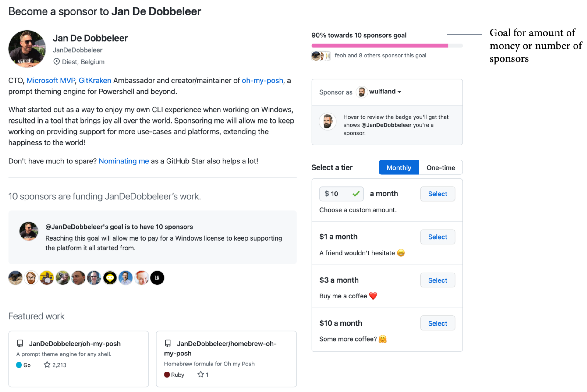The height and width of the screenshot is (392, 587).
Task: Select the $1 a month tier
Action: pyautogui.click(x=438, y=237)
